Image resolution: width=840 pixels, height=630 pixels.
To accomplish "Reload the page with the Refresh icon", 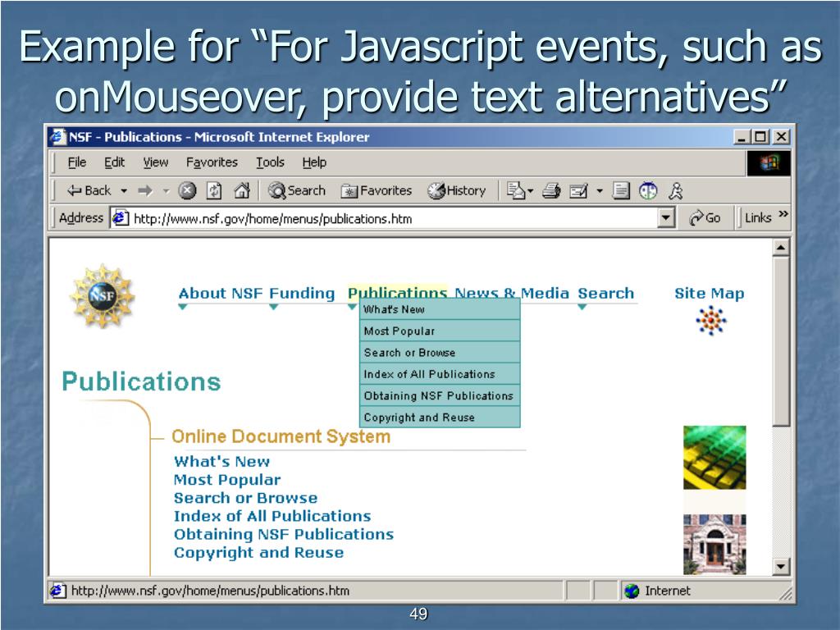I will coord(214,190).
